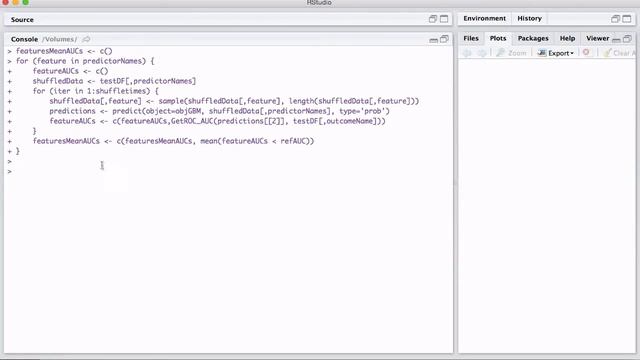Click the 'featureAUCs <- c()' line
This screenshot has height=360, width=640.
coord(71,71)
